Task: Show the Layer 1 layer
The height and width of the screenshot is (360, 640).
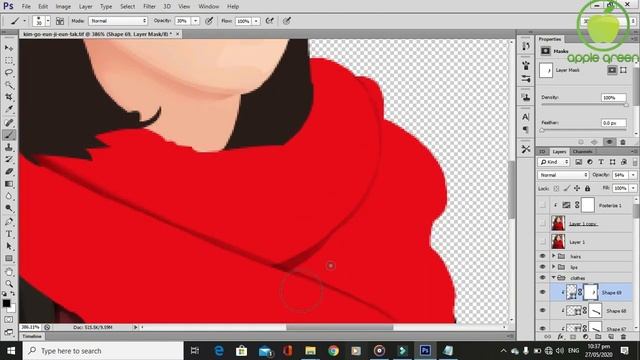Action: tap(542, 242)
